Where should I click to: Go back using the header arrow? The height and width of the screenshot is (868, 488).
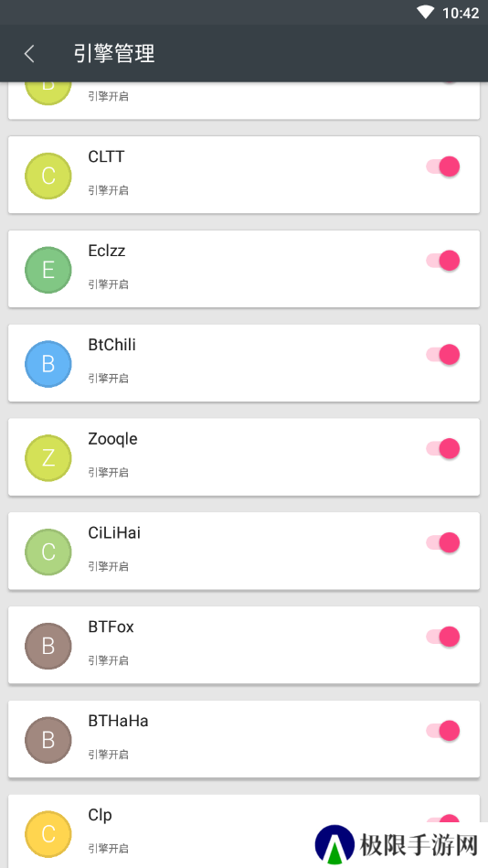tap(29, 54)
